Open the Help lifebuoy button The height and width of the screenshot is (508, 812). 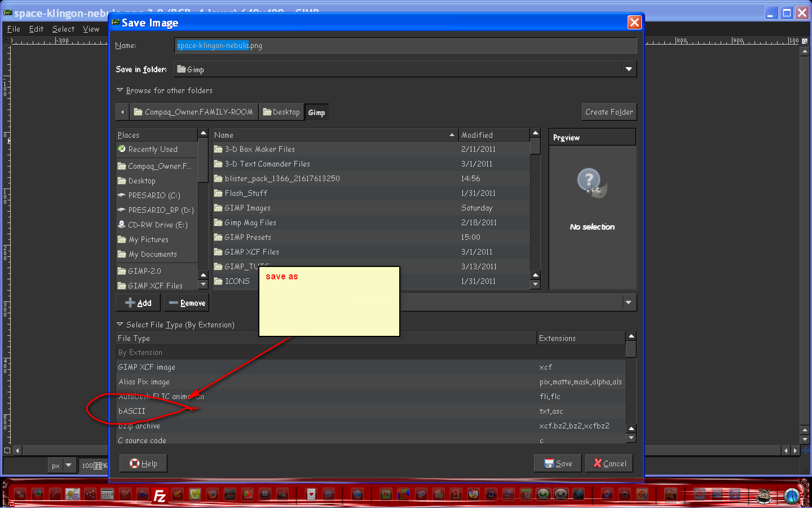[x=143, y=463]
